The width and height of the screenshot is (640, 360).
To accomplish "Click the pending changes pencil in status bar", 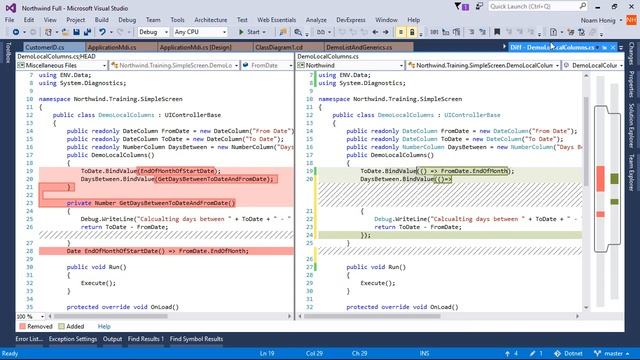I will [x=536, y=353].
